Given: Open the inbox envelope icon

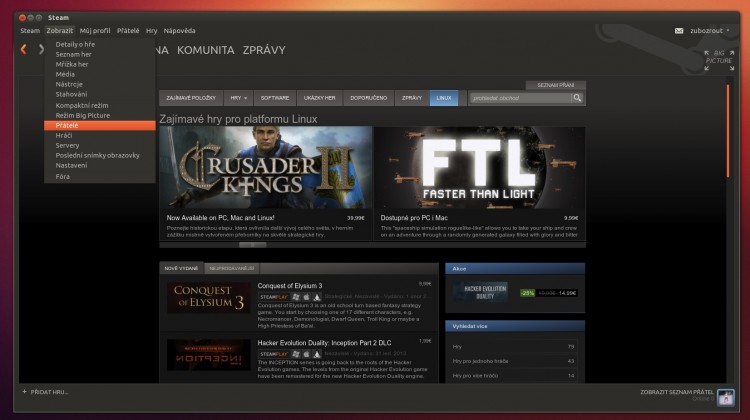Looking at the screenshot, I should tap(679, 31).
